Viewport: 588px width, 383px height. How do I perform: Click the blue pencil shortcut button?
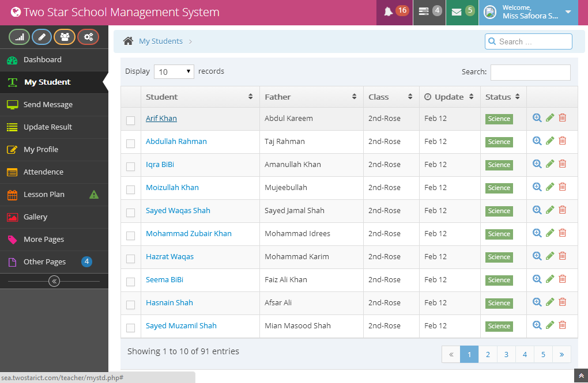tap(42, 37)
